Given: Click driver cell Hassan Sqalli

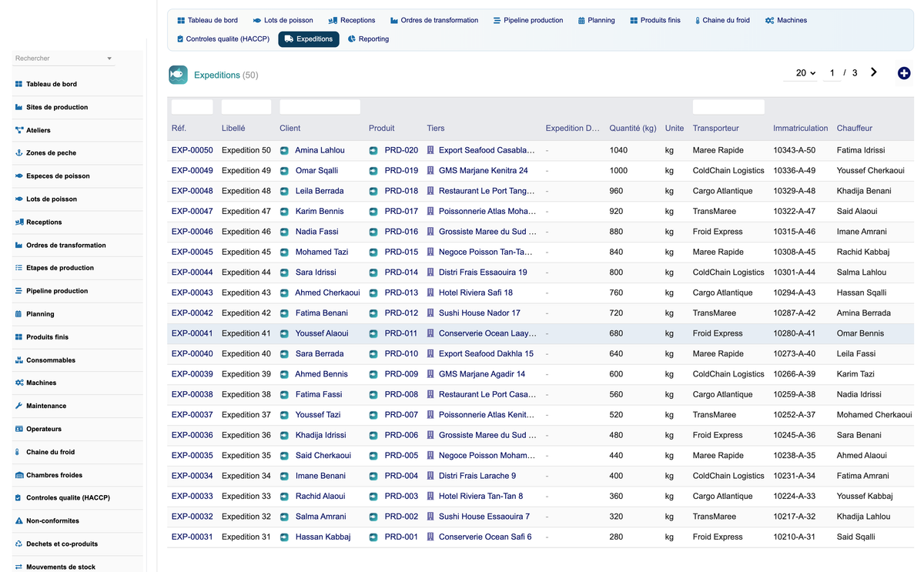Looking at the screenshot, I should [862, 293].
